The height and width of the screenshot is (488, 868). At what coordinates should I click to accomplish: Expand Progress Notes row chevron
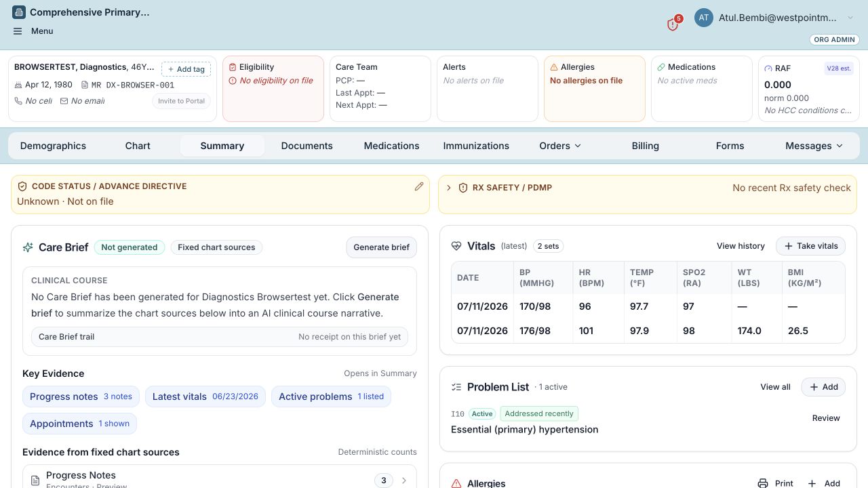(x=404, y=481)
